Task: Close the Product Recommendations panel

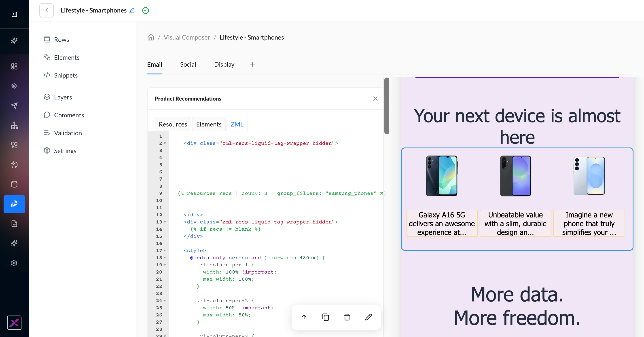Action: pyautogui.click(x=375, y=98)
